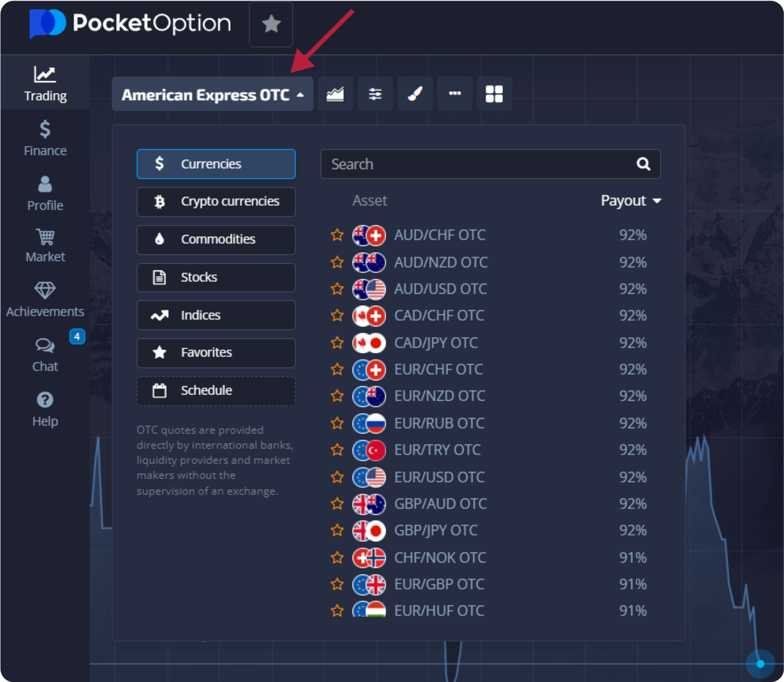
Task: Pick the CAD/JPY OTC pair
Action: pos(490,342)
